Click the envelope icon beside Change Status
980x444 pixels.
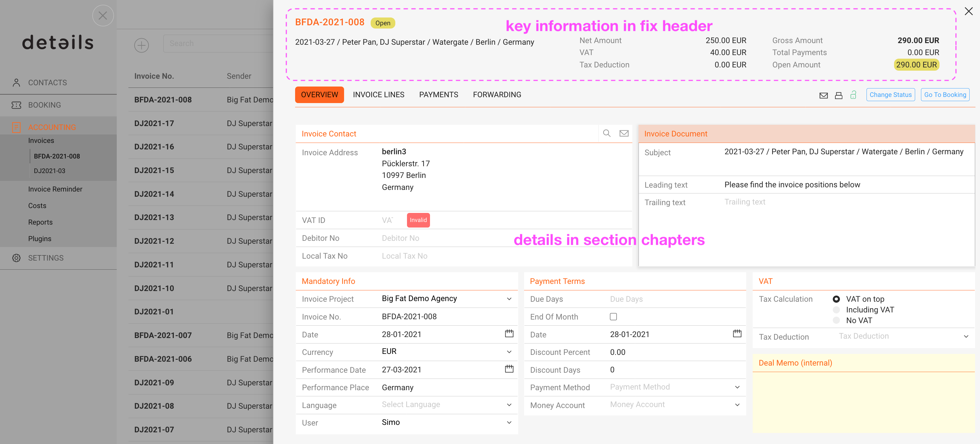click(x=823, y=95)
